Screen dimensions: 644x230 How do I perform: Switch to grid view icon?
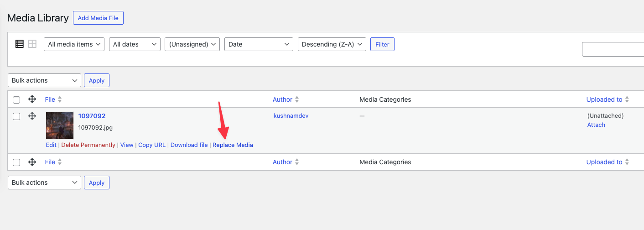click(32, 44)
